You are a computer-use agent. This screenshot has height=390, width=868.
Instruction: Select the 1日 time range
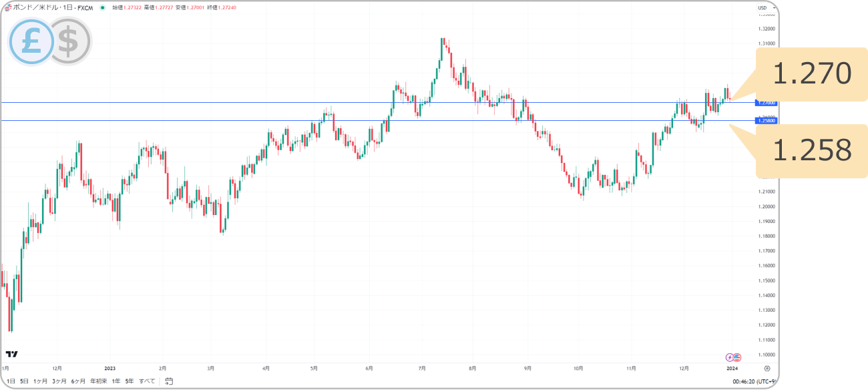pyautogui.click(x=11, y=381)
